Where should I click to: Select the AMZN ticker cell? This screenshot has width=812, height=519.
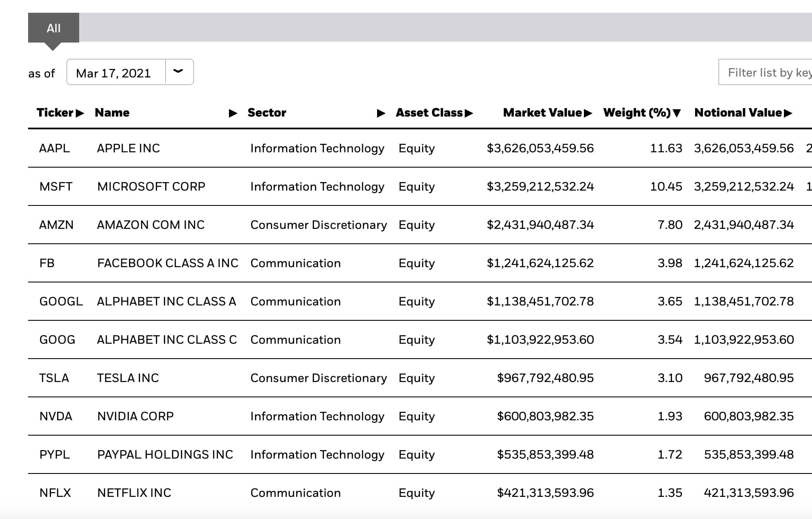click(56, 225)
